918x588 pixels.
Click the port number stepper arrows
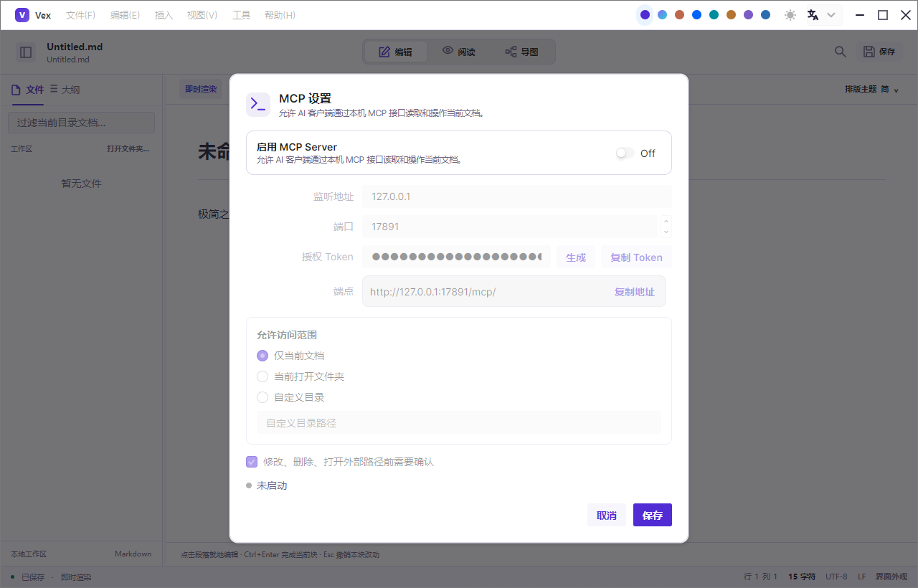(666, 227)
